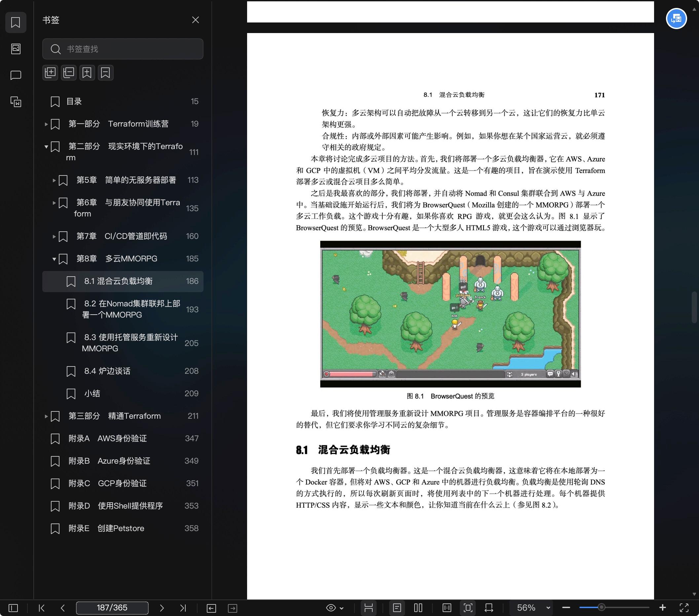
Task: Go to 8.2 在Nomad集群联邦上部署一个MMORPG
Action: pos(123,309)
